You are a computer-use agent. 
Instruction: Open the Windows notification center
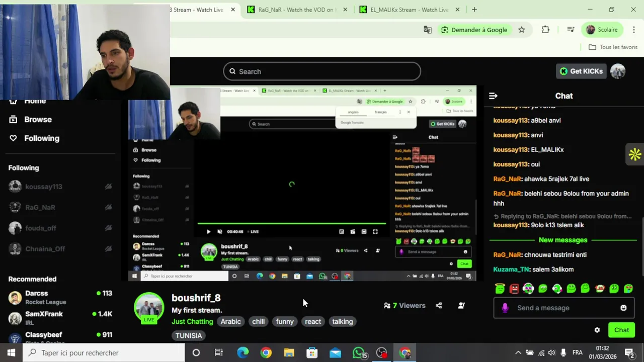pos(629,352)
